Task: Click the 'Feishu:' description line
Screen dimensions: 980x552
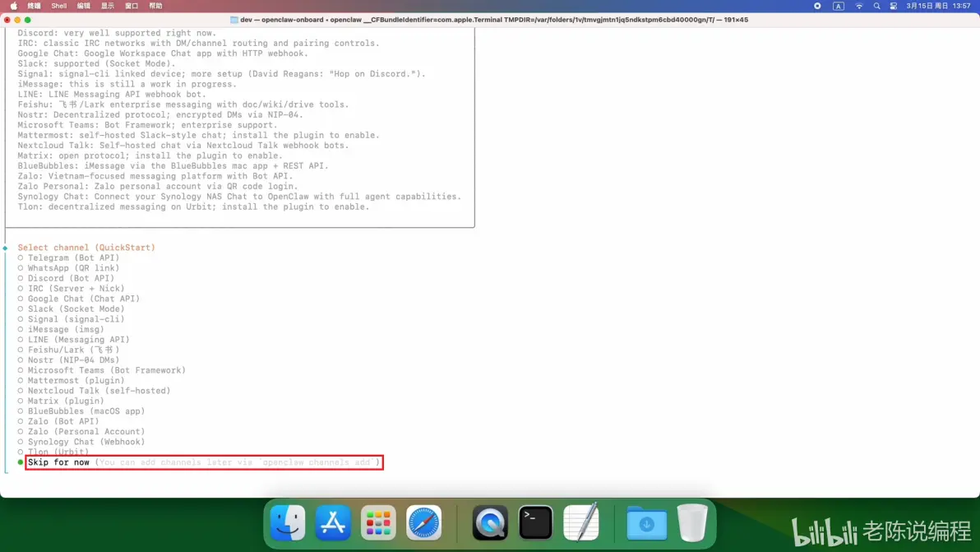Action: (183, 104)
